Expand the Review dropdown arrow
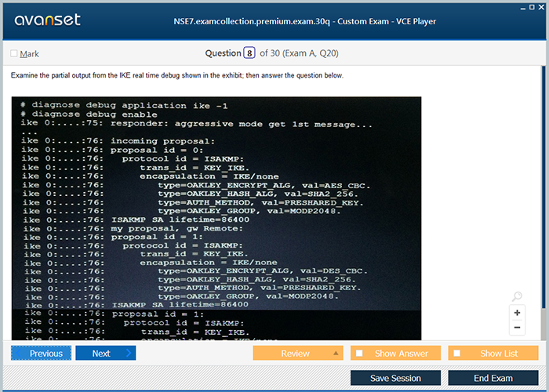 point(336,354)
